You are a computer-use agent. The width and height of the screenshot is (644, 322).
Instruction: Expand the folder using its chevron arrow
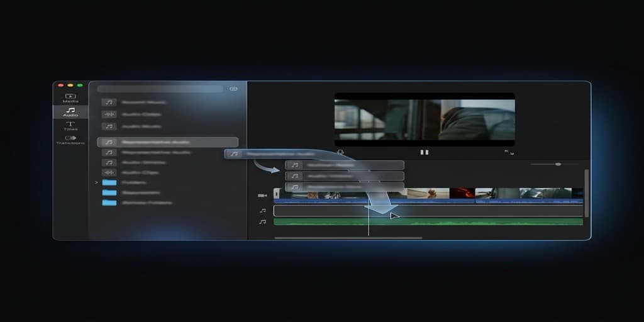tap(96, 182)
